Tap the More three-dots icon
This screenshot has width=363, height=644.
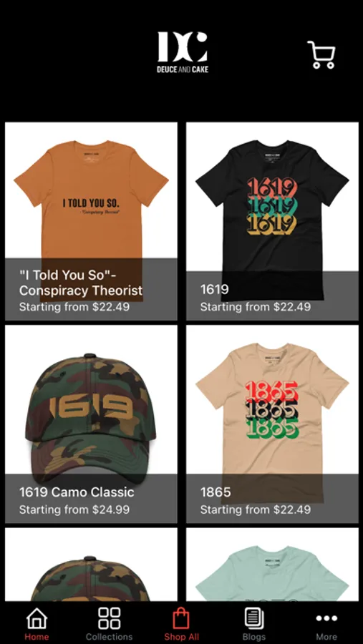click(326, 618)
